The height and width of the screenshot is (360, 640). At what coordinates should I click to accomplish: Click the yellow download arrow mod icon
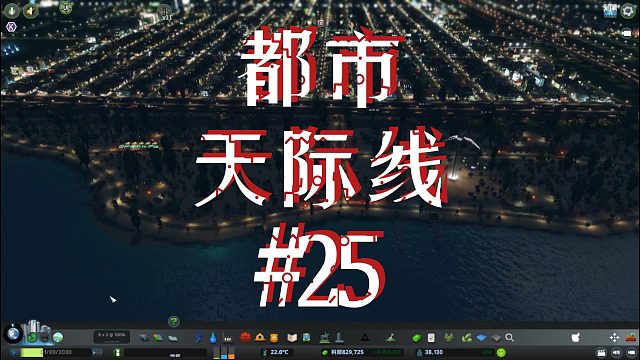coord(11,11)
